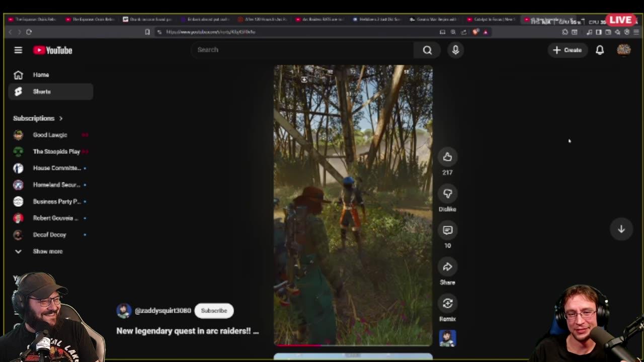Open the notifications bell
This screenshot has height=362, width=644.
[600, 50]
